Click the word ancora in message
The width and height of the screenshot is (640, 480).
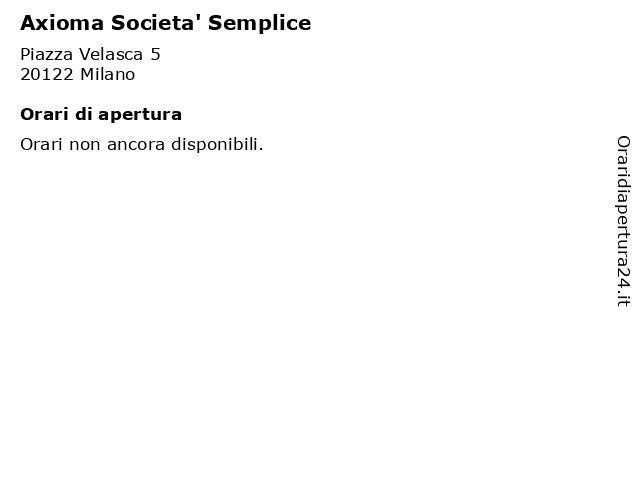tap(136, 145)
